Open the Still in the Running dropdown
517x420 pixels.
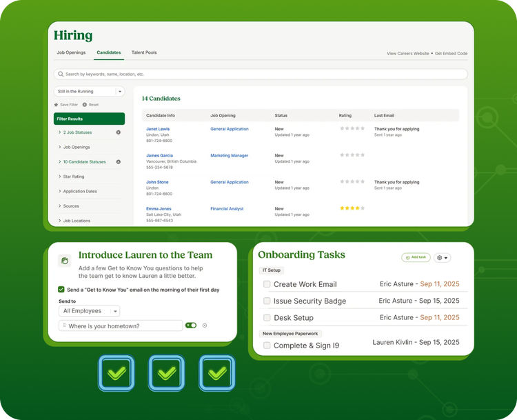pyautogui.click(x=119, y=91)
